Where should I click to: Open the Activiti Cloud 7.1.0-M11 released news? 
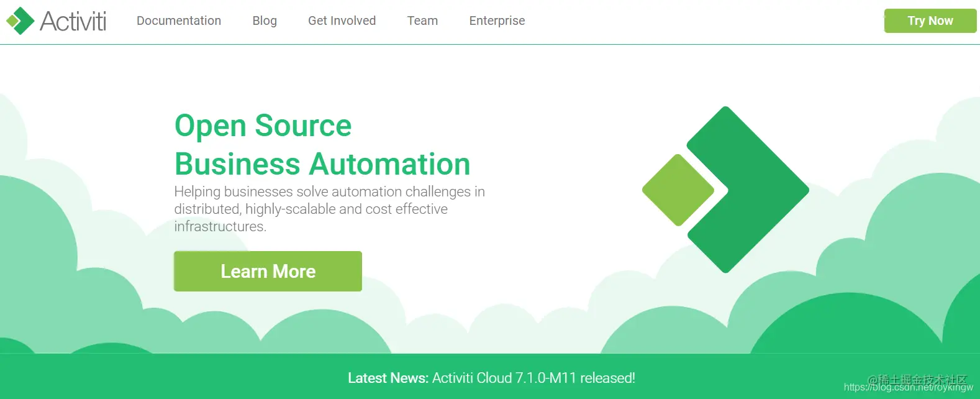tap(533, 378)
